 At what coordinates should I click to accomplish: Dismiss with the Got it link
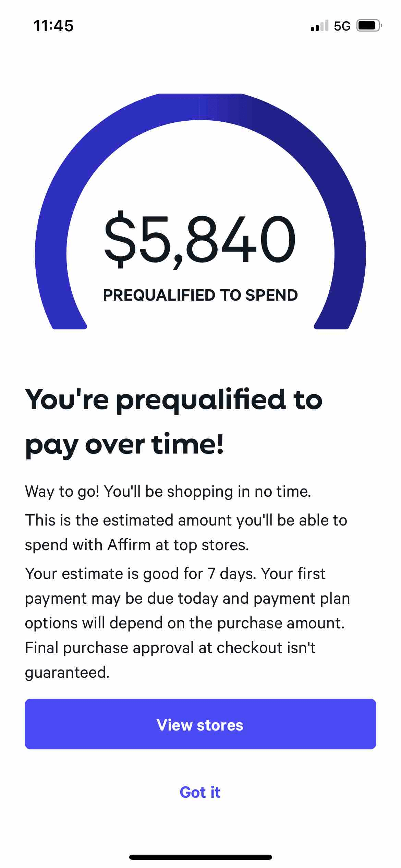point(200,792)
